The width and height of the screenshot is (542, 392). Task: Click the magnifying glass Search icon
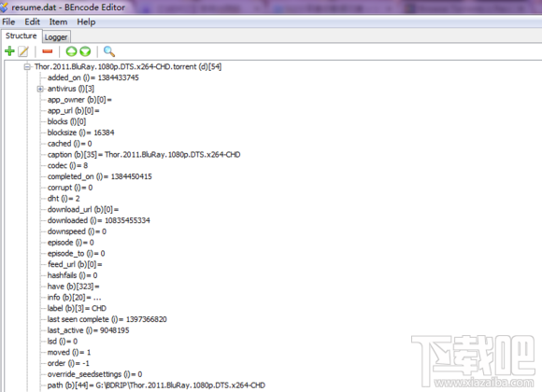[109, 51]
